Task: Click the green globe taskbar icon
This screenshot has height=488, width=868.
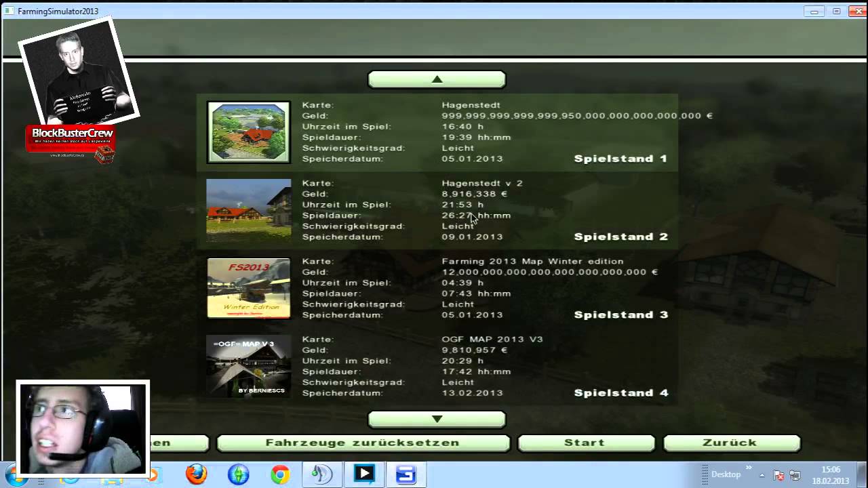Action: click(x=238, y=474)
